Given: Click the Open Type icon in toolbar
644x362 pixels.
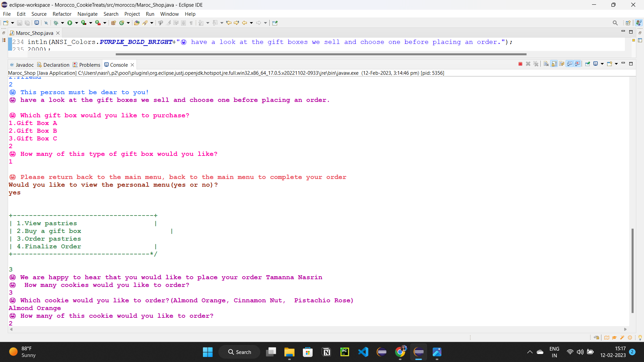Looking at the screenshot, I should pos(137,23).
